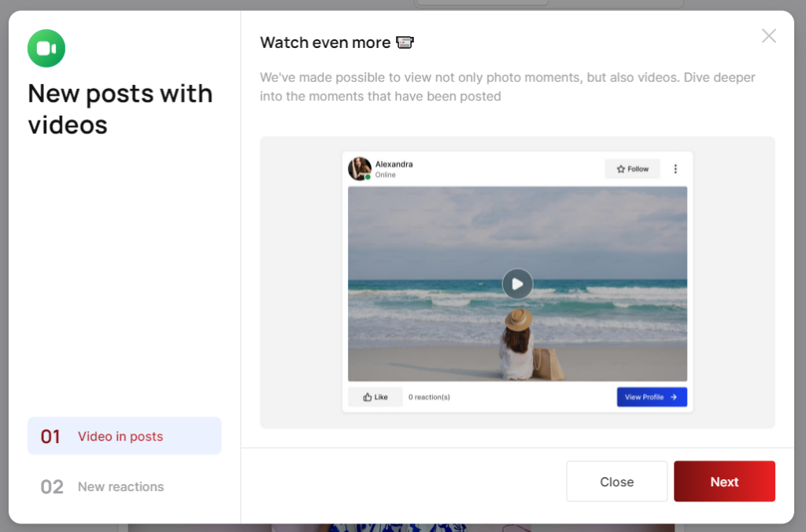This screenshot has width=806, height=532.
Task: Click Alexandra's profile avatar
Action: coord(360,168)
